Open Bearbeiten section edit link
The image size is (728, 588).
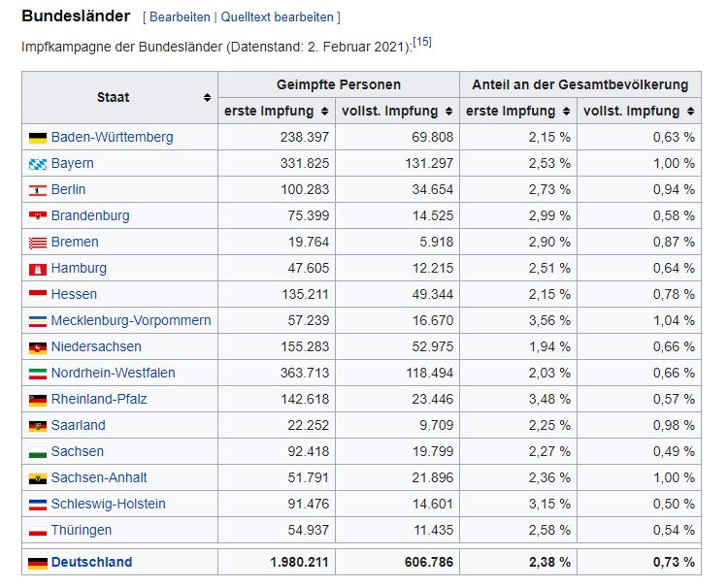pos(180,17)
